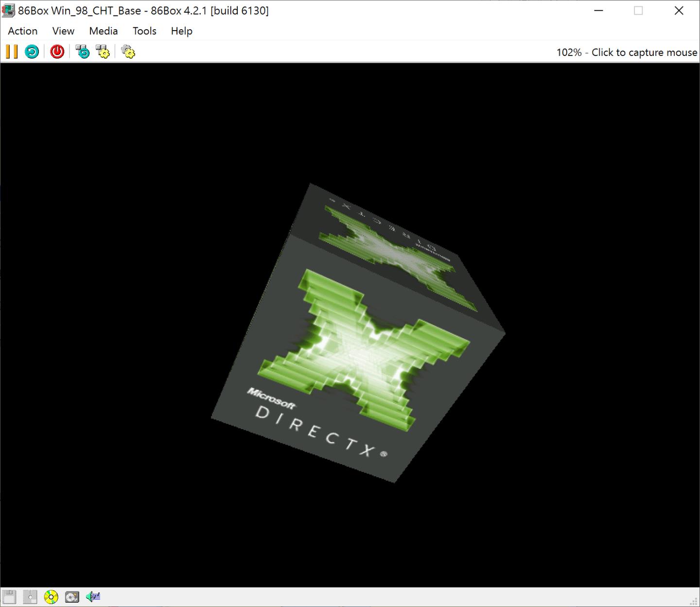Click the teal hard reset icon

[x=32, y=52]
